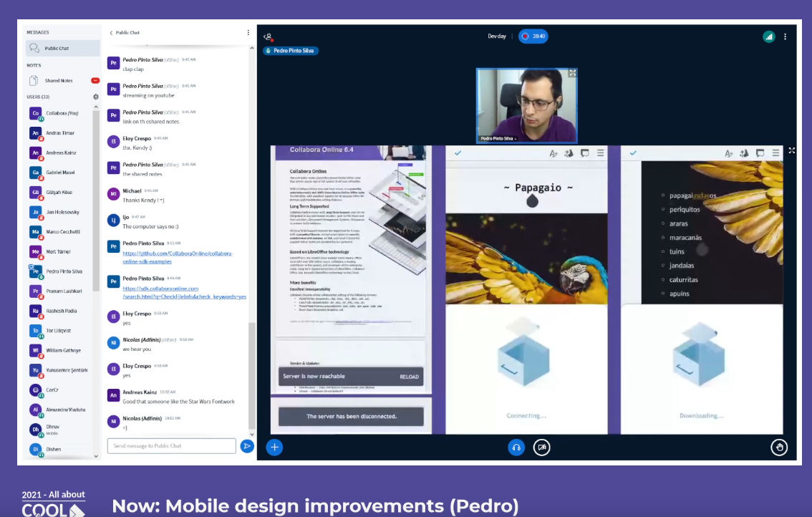Open hamburger menu in Papagaio toolbar
This screenshot has height=517, width=812.
coord(601,153)
